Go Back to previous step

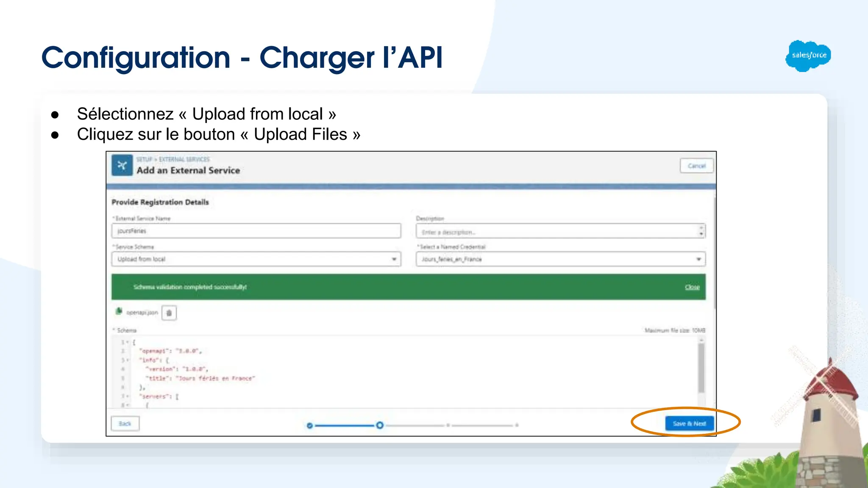pyautogui.click(x=125, y=424)
